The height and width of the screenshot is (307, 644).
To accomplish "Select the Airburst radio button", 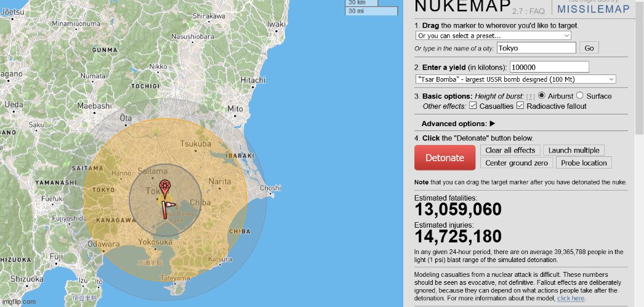I will click(542, 95).
